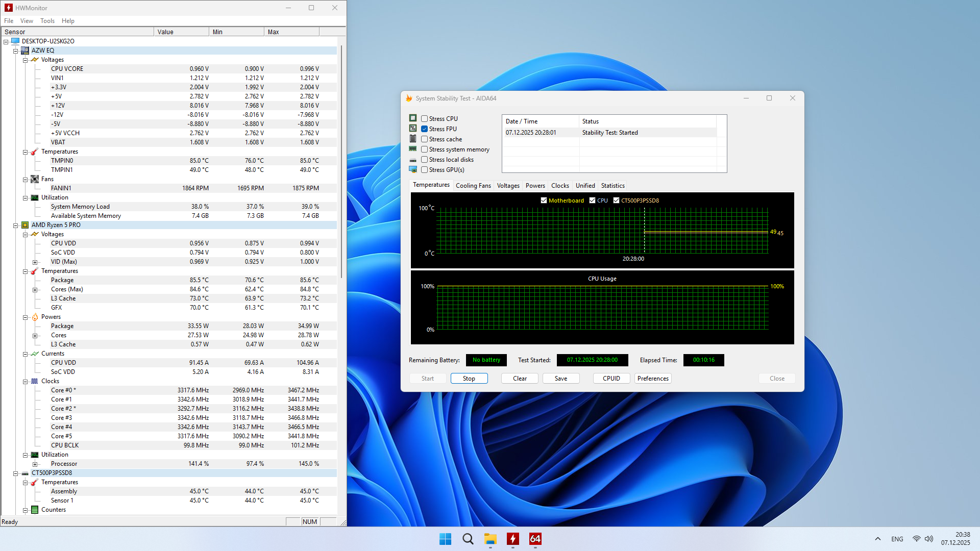Open the Windows Start menu
The image size is (980, 551).
[x=445, y=539]
